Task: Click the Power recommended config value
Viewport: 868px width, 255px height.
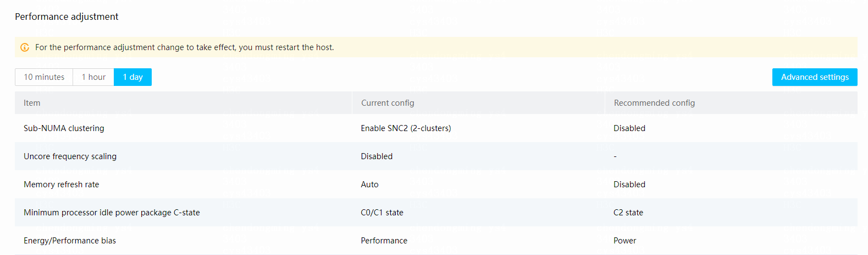Action: click(x=625, y=241)
